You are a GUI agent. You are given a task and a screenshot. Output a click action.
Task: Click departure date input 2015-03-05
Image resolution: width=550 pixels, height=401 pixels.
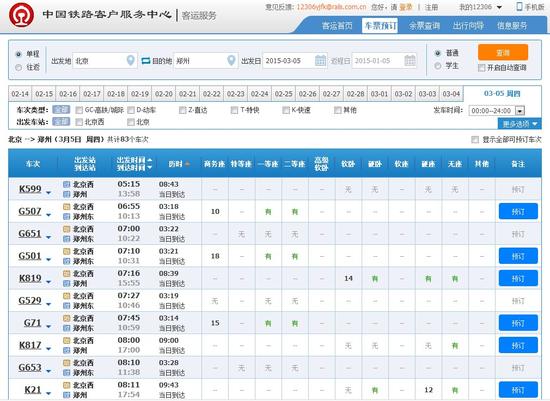click(x=295, y=61)
